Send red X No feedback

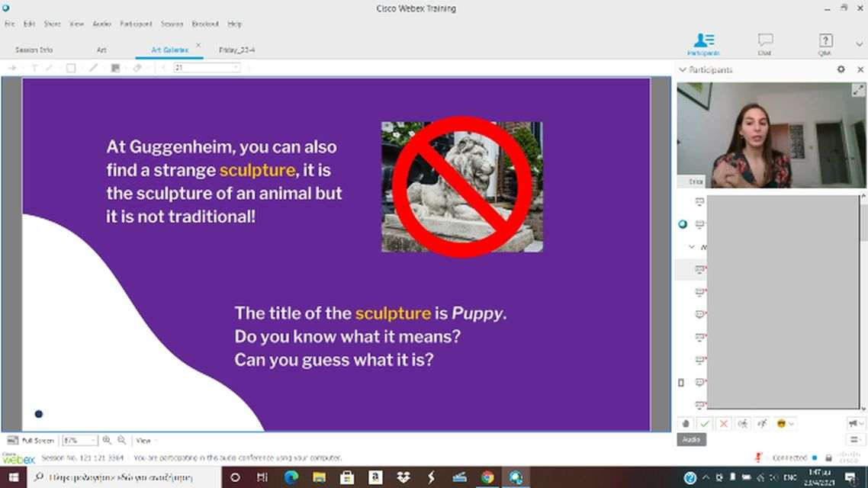(x=723, y=424)
